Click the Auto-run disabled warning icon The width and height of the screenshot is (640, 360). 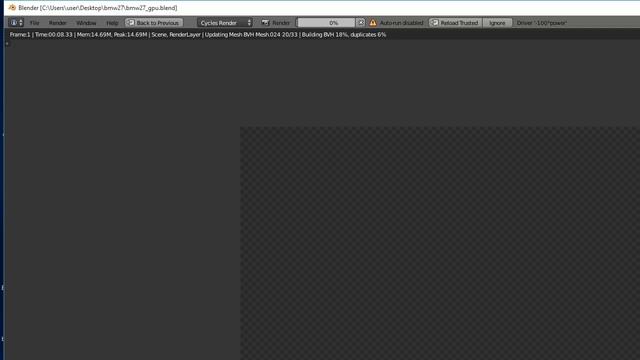tap(373, 23)
